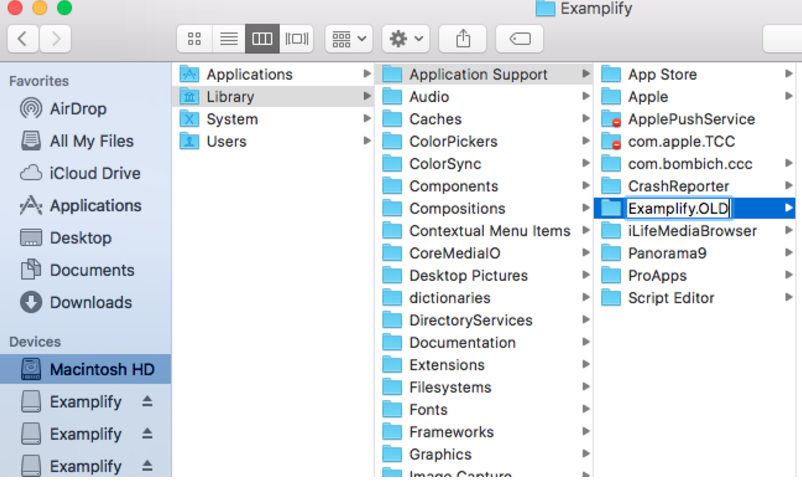Select the Application Support folder
802x500 pixels.
[485, 75]
